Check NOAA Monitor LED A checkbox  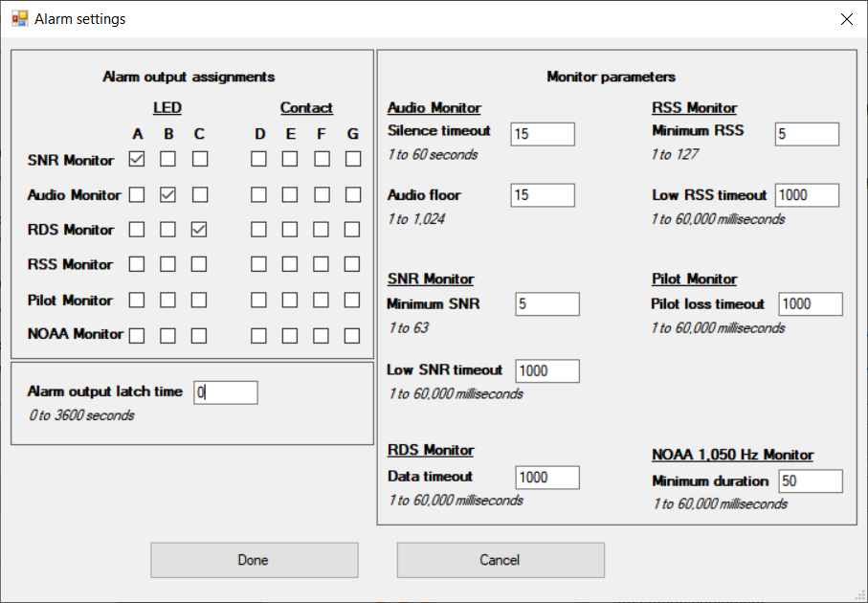[137, 336]
